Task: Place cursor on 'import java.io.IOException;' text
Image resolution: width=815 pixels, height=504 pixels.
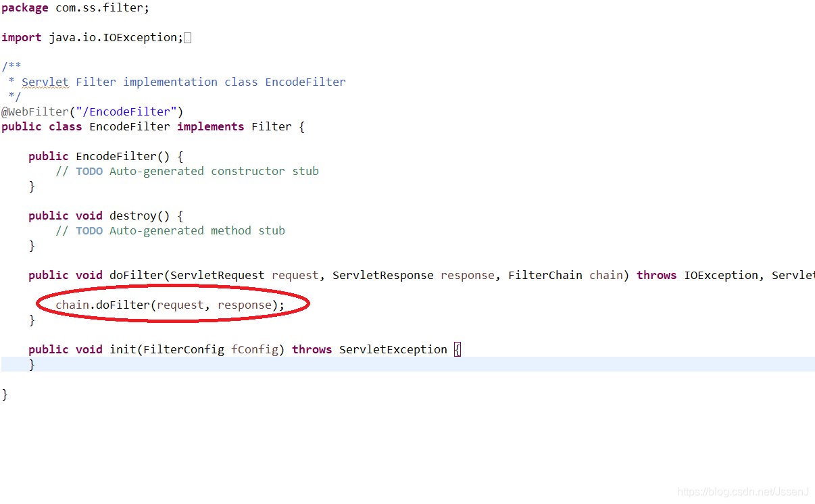Action: pyautogui.click(x=93, y=38)
